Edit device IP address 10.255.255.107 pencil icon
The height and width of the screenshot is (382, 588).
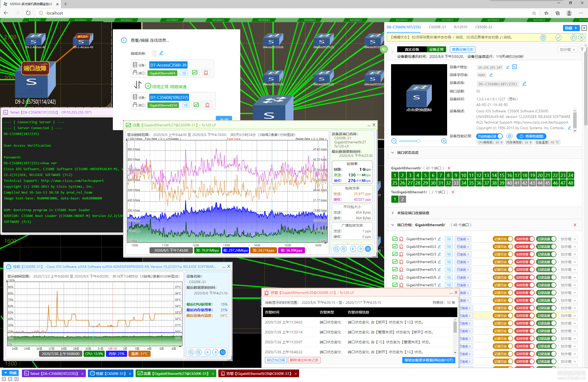tap(508, 67)
